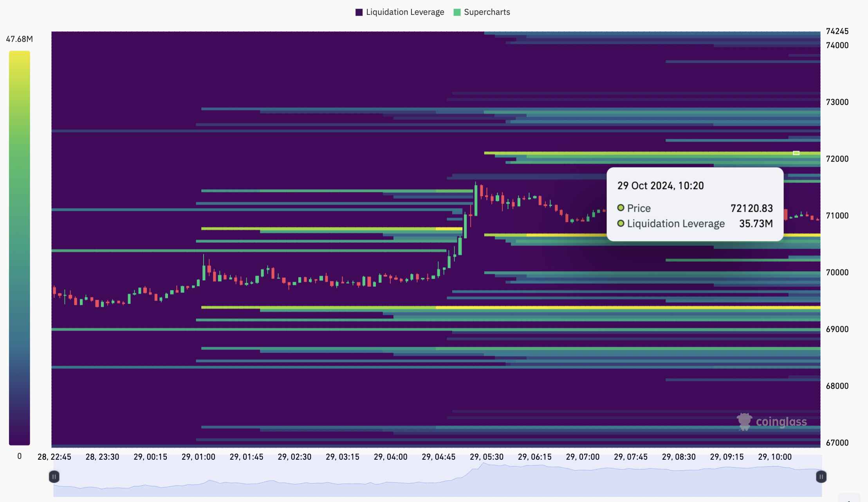
Task: Click the Liquidation Leverage dot in the tooltip
Action: click(x=621, y=223)
